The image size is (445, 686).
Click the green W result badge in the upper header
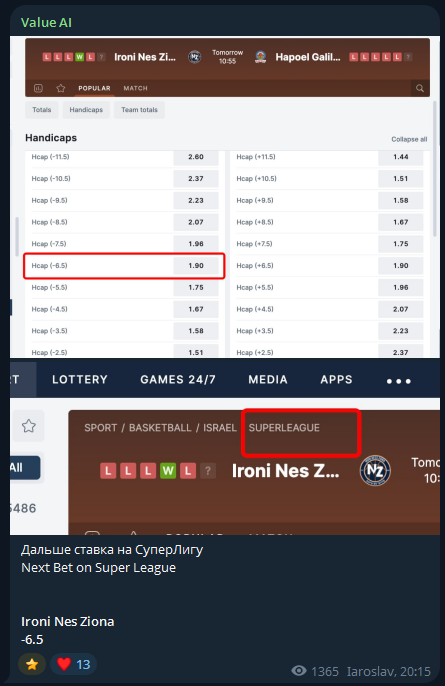[80, 57]
